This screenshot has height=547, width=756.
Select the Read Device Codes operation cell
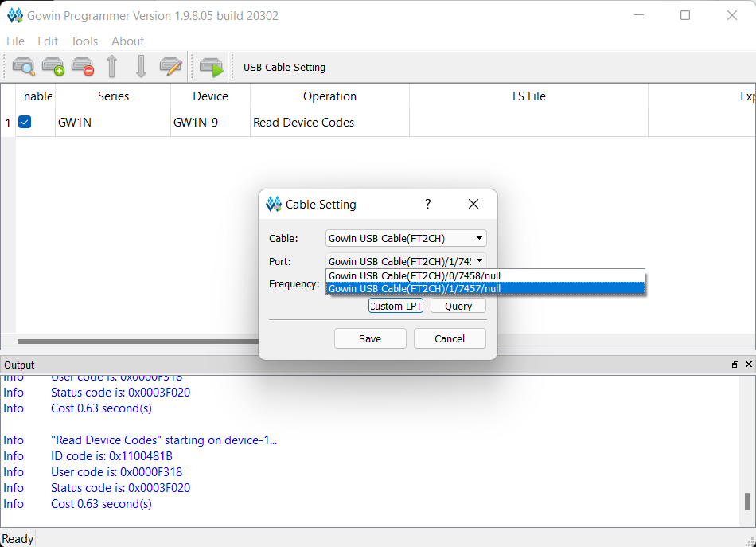[329, 123]
